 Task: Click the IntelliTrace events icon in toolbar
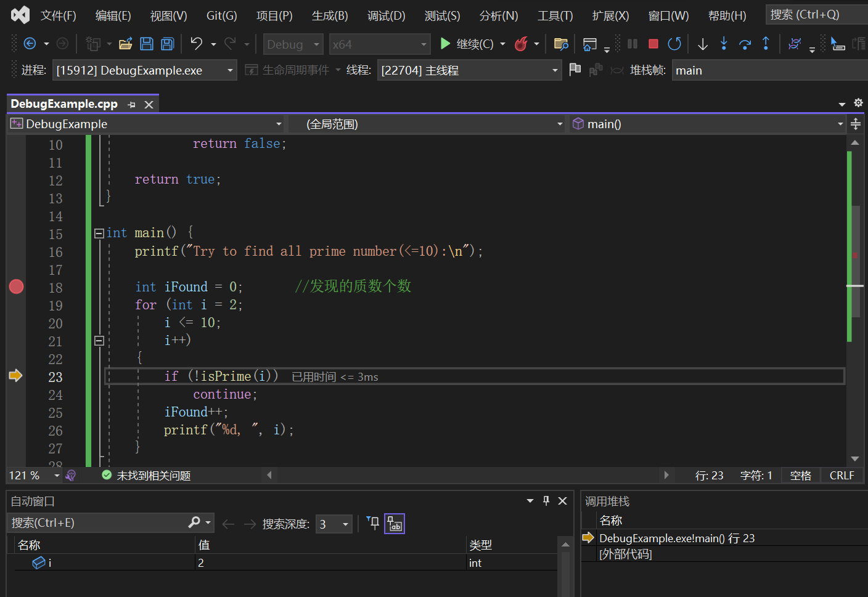click(x=795, y=44)
